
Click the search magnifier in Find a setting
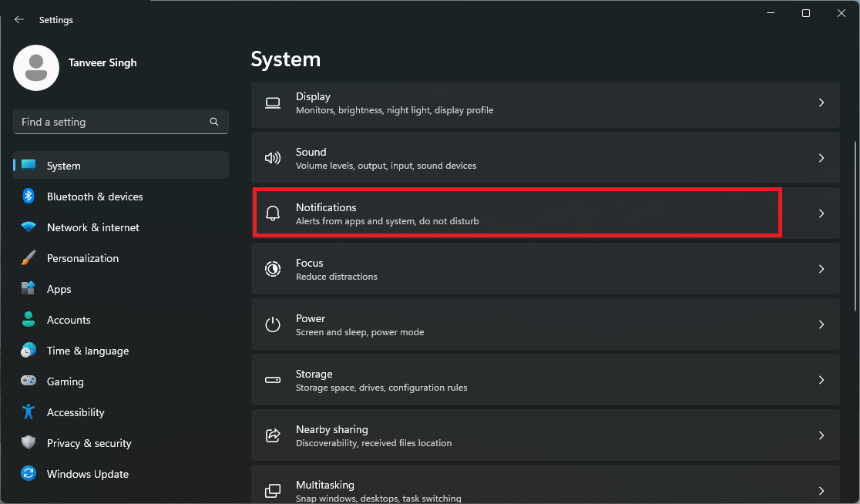pos(213,122)
